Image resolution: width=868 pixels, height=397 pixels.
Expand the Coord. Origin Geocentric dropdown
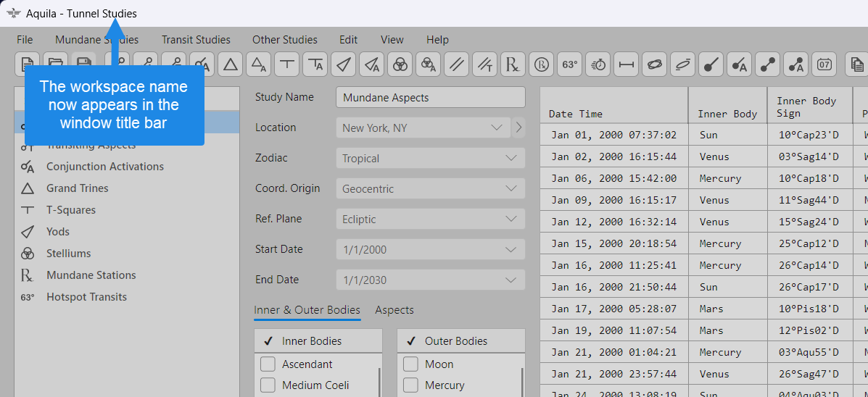click(x=431, y=189)
